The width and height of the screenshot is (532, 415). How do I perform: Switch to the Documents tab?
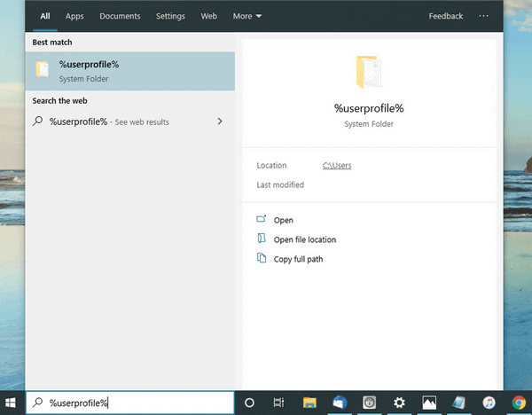coord(120,16)
